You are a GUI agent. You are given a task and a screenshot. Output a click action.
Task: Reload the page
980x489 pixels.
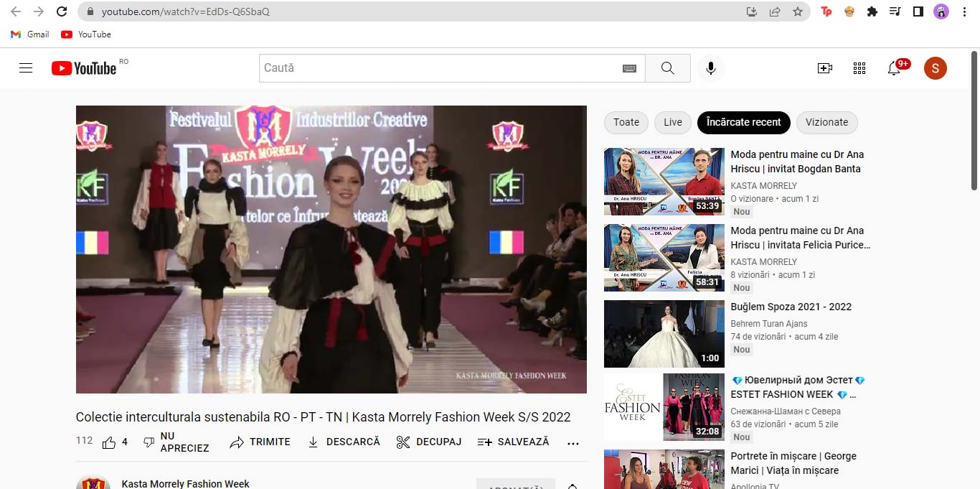[x=62, y=11]
